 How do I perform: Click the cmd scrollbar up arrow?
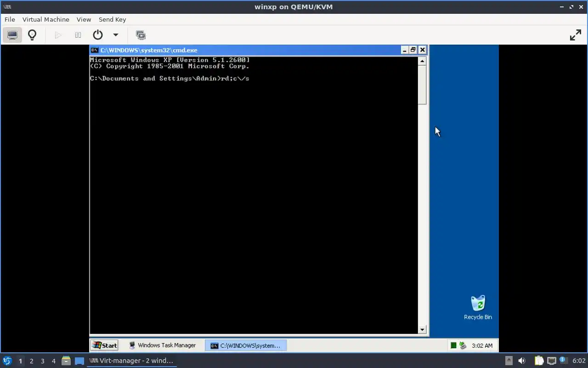tap(422, 61)
